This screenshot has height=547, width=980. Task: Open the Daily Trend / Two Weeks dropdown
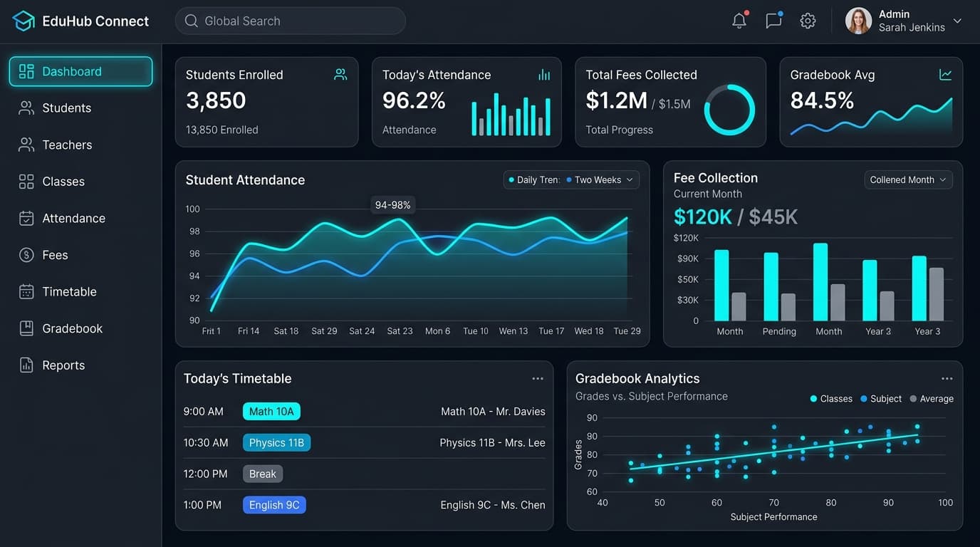pyautogui.click(x=571, y=180)
